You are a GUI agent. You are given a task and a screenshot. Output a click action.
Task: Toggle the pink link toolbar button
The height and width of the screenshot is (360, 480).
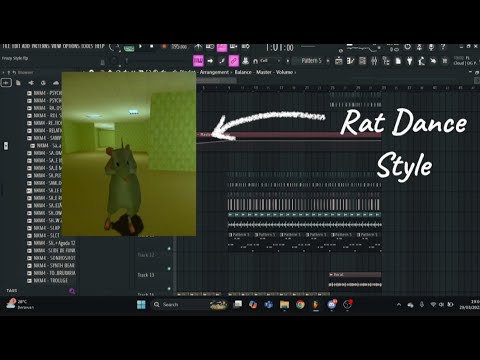(234, 61)
